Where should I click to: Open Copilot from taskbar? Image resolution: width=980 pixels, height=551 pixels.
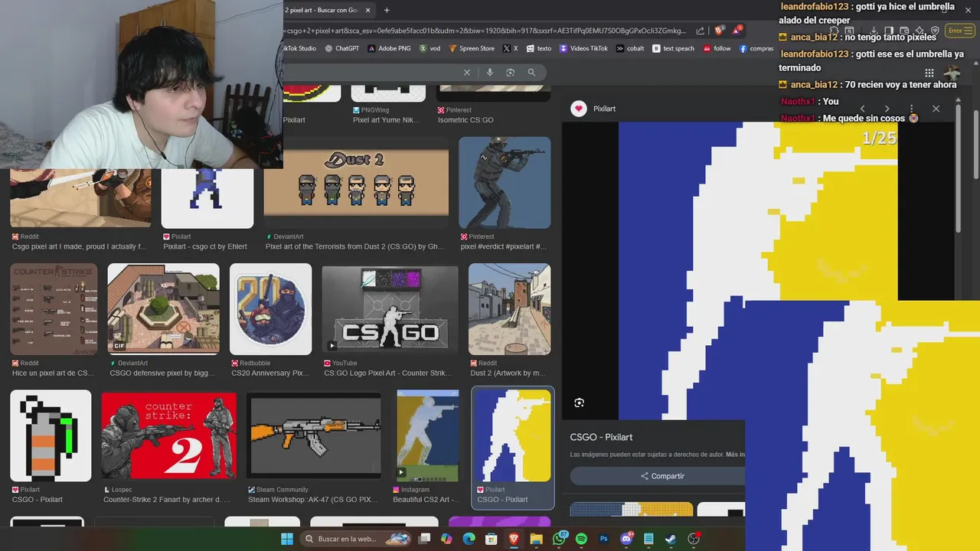(446, 540)
